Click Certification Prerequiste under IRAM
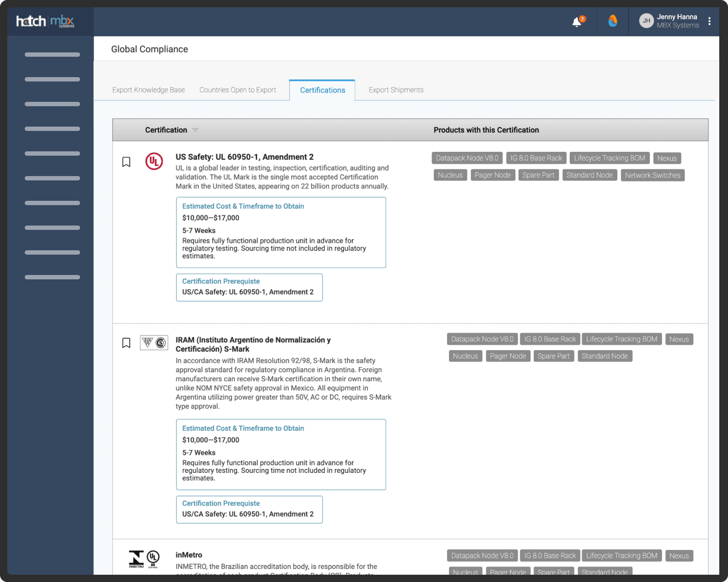This screenshot has height=582, width=728. [221, 503]
